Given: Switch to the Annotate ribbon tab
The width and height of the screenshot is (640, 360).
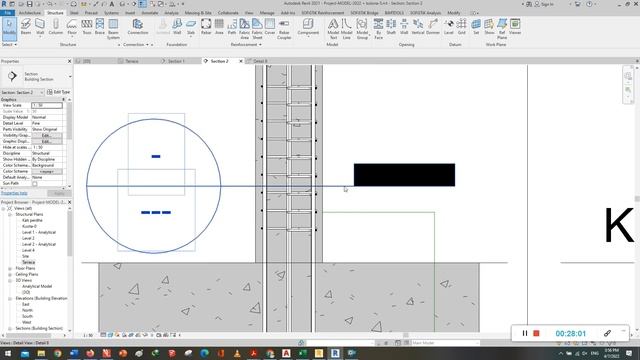Looking at the screenshot, I should click(149, 13).
